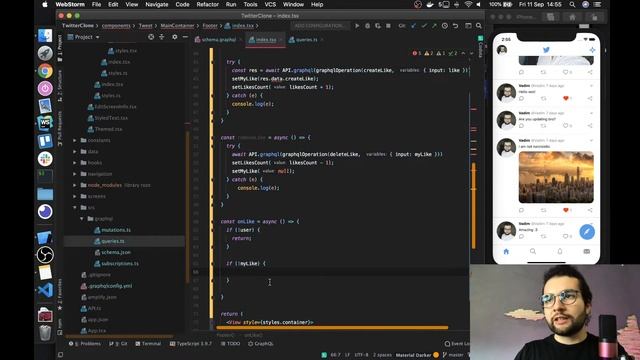Click the Git update project blue arrow

click(413, 26)
